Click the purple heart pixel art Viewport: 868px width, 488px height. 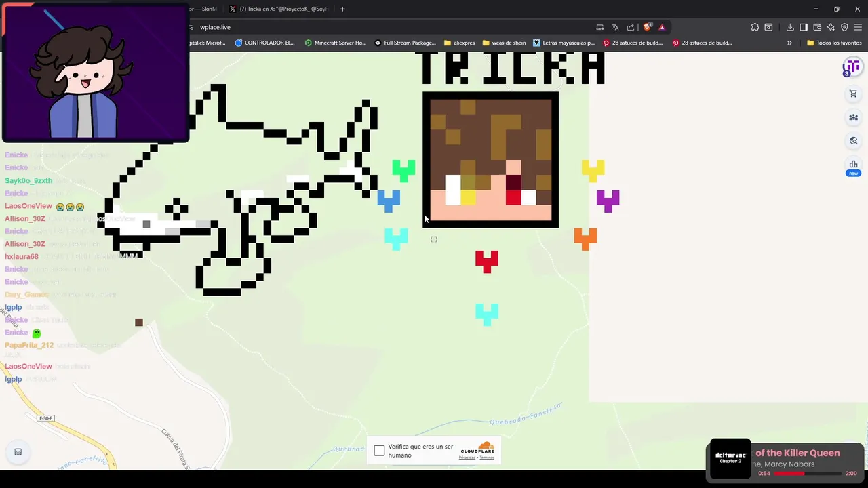click(x=608, y=201)
